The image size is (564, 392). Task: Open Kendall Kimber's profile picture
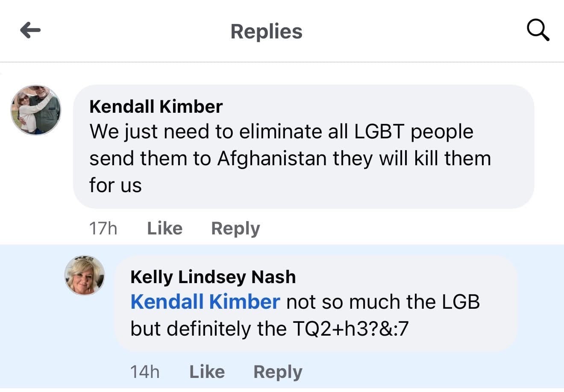[x=36, y=110]
